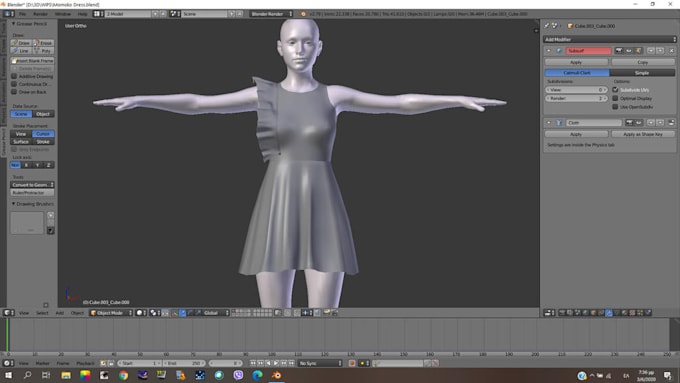Open Blender from Windows taskbar
The width and height of the screenshot is (680, 383).
(x=277, y=375)
